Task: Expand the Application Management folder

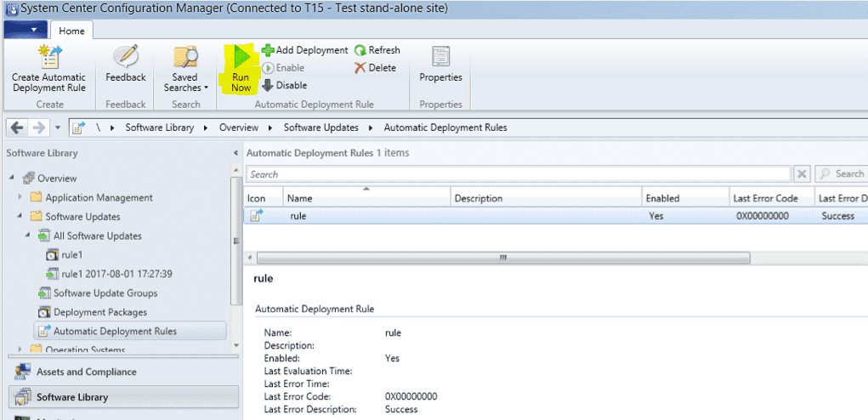Action: pyautogui.click(x=20, y=197)
